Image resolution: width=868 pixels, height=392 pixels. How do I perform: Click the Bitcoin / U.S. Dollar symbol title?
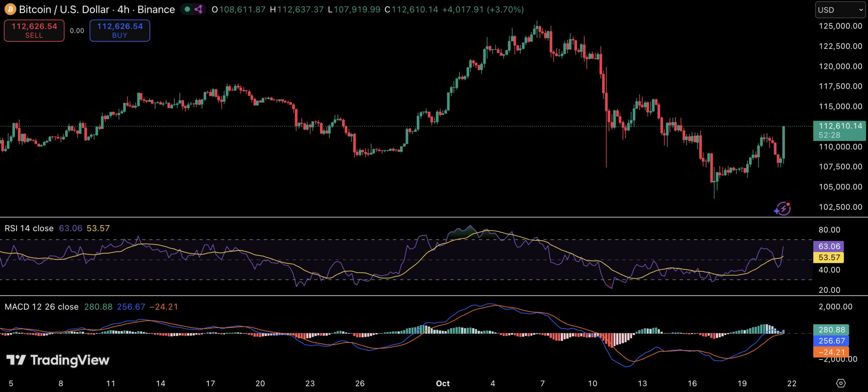(x=64, y=9)
